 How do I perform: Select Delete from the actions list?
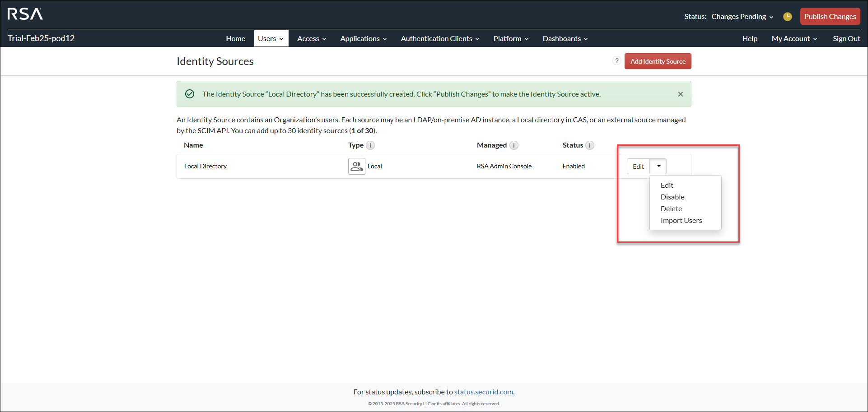tap(671, 208)
